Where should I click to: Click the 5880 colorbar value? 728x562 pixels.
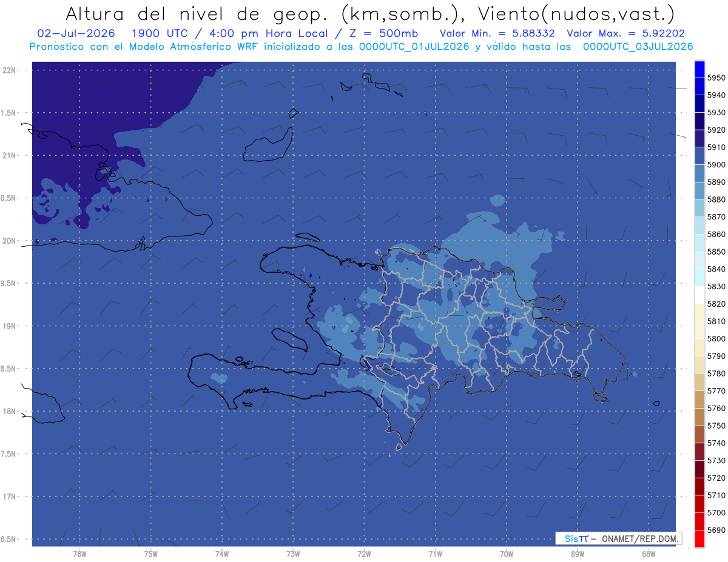(x=716, y=199)
